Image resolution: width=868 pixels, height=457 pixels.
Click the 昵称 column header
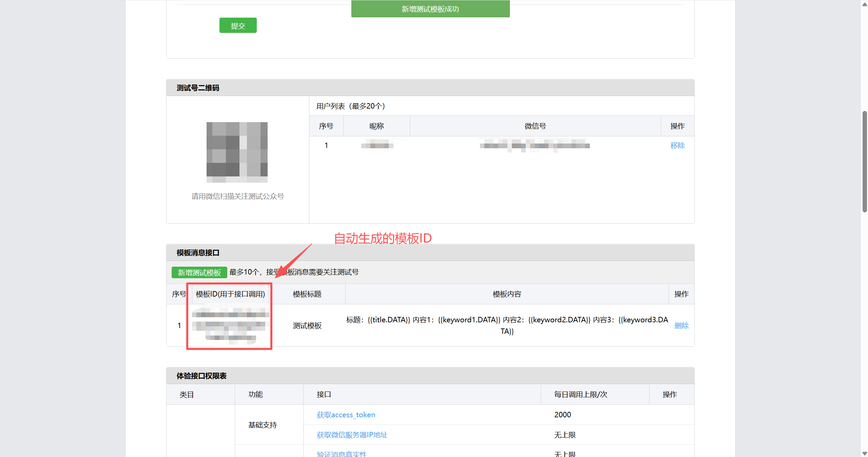click(376, 126)
